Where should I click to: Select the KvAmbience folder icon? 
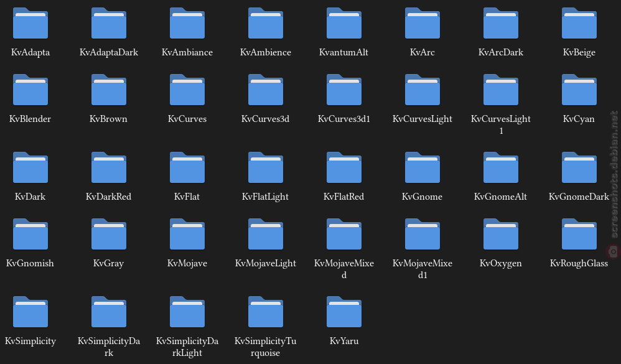(x=266, y=24)
